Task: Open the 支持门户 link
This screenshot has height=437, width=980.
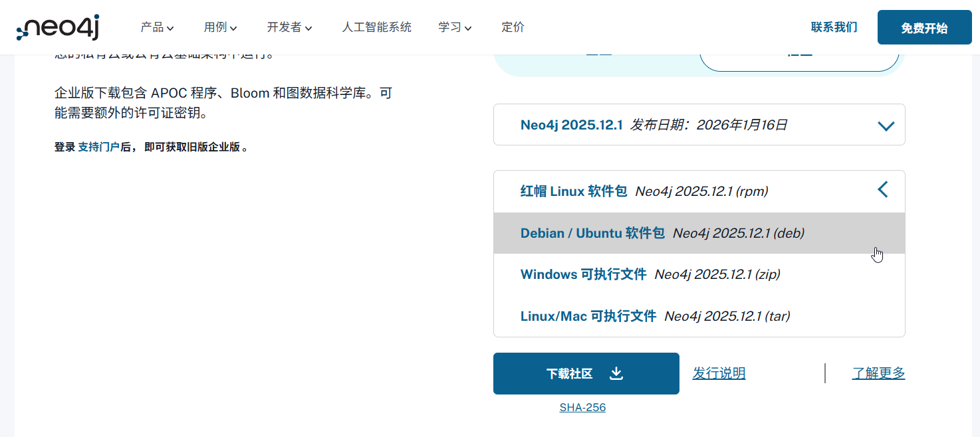Action: coord(98,147)
